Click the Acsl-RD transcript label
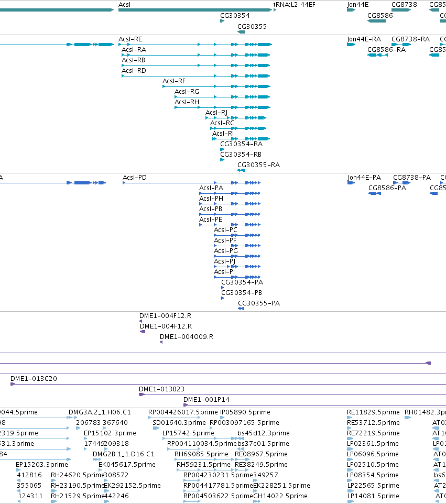Image resolution: width=446 pixels, height=504 pixels. 134,70
